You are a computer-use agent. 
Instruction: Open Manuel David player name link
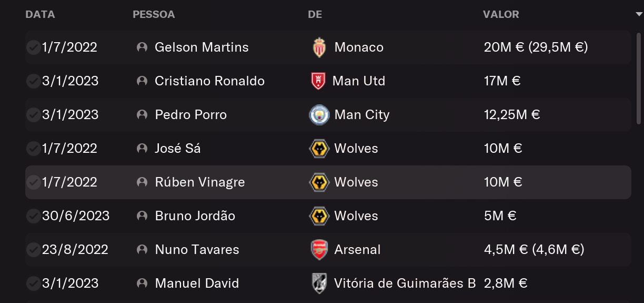(x=197, y=284)
